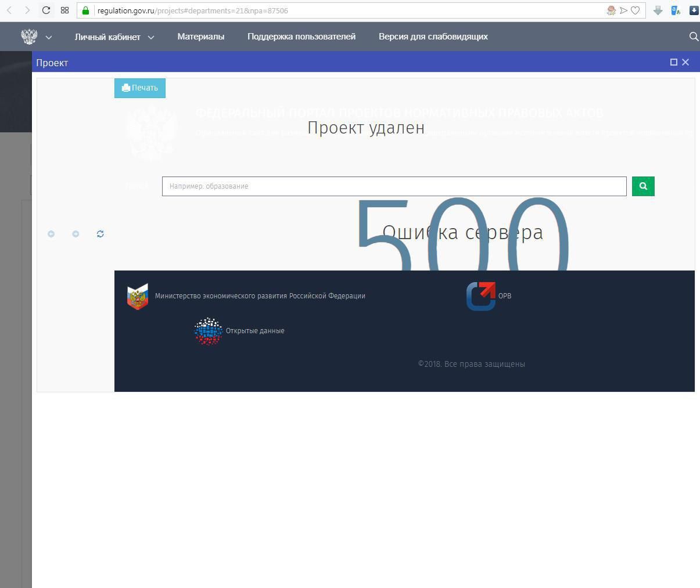The image size is (700, 588).
Task: Click the site search magnifier in header
Action: [x=694, y=37]
